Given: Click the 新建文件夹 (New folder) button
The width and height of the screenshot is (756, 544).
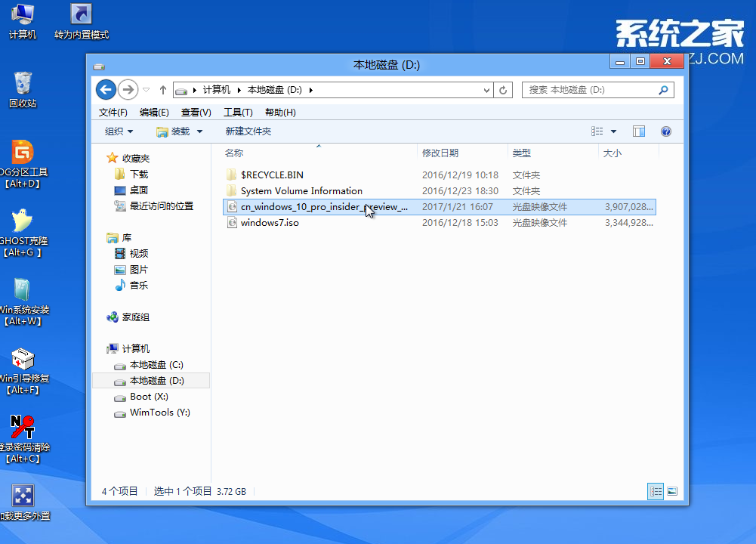Looking at the screenshot, I should click(x=248, y=131).
